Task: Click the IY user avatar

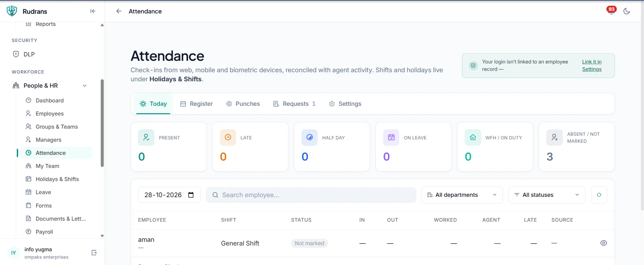Action: click(14, 253)
